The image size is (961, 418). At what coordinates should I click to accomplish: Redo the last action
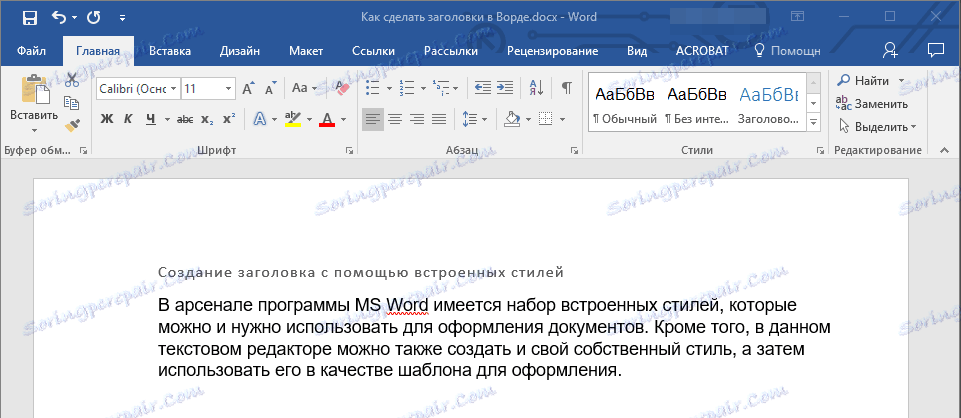[x=94, y=18]
